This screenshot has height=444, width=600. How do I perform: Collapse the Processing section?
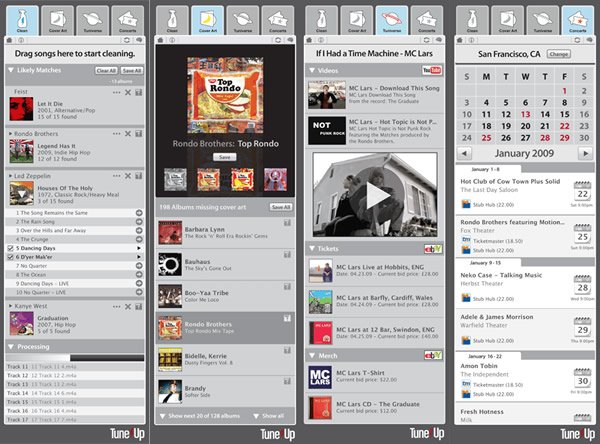click(x=11, y=347)
